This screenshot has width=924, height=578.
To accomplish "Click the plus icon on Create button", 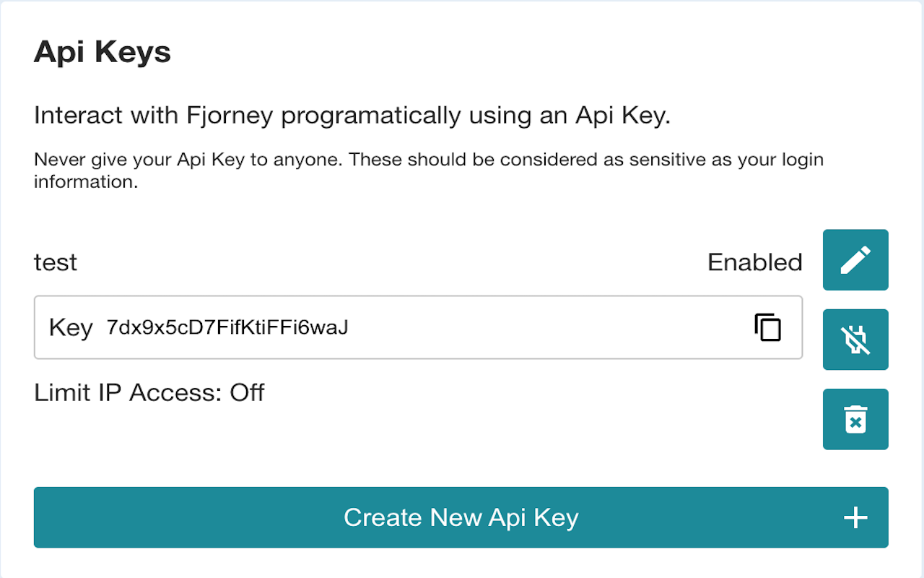I will click(855, 517).
